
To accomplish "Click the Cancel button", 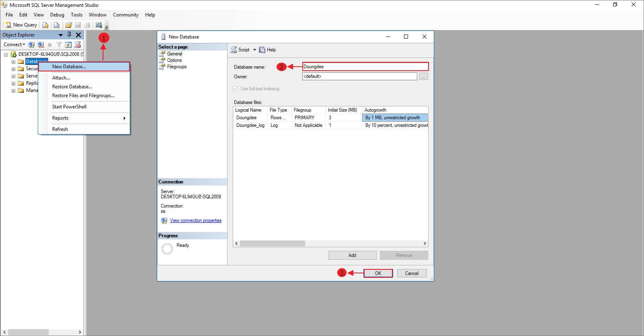I will pyautogui.click(x=412, y=273).
